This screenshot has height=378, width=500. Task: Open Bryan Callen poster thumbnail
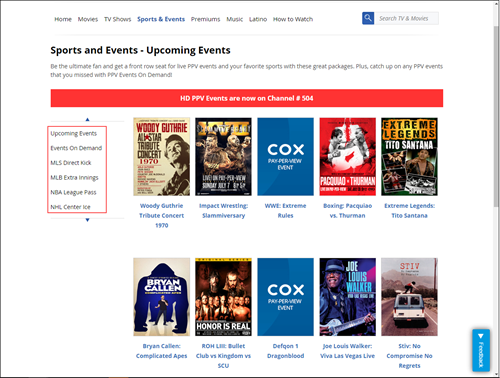[162, 297]
